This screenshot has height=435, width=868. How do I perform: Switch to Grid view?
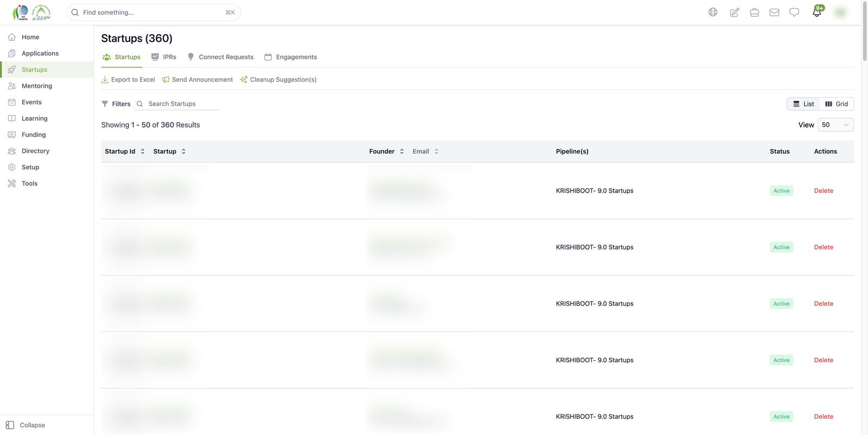coord(837,104)
